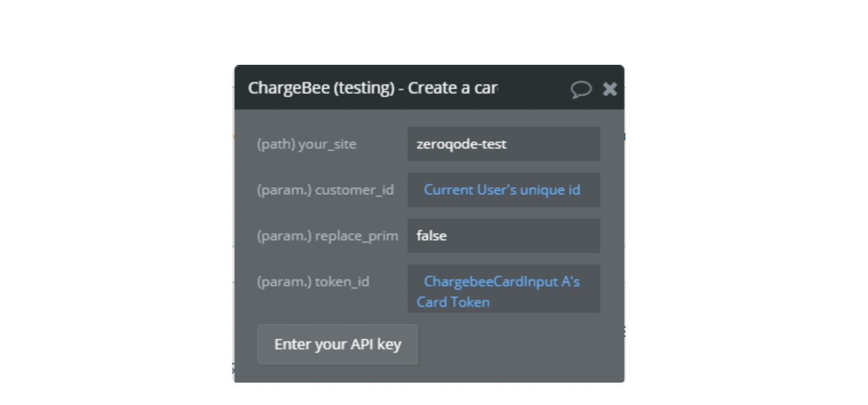This screenshot has width=868, height=405.
Task: Open the comment bubble icon in dialog header
Action: click(581, 89)
